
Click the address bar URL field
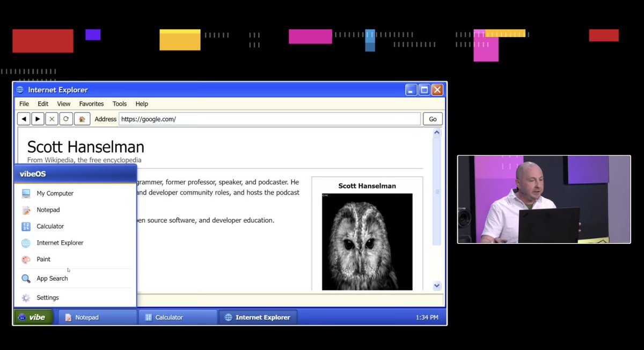click(269, 119)
